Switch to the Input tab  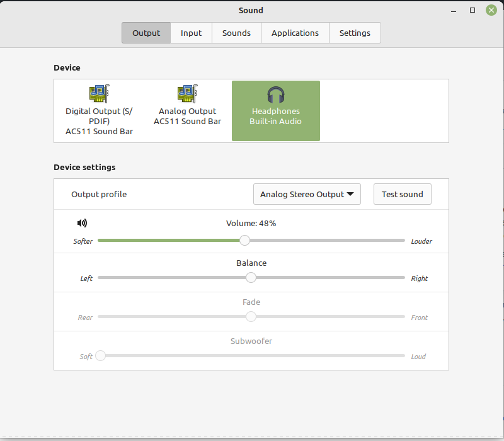click(191, 33)
